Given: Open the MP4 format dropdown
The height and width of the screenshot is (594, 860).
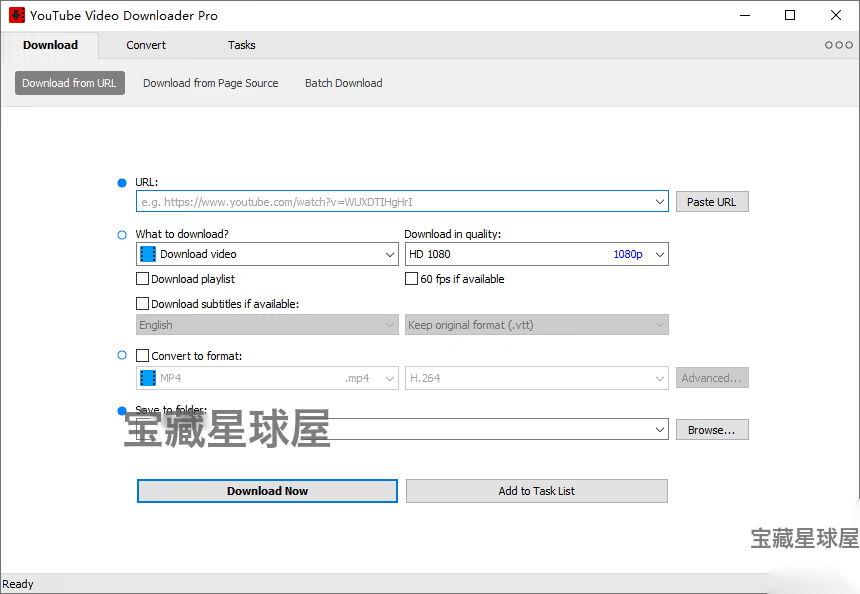Looking at the screenshot, I should click(x=267, y=378).
